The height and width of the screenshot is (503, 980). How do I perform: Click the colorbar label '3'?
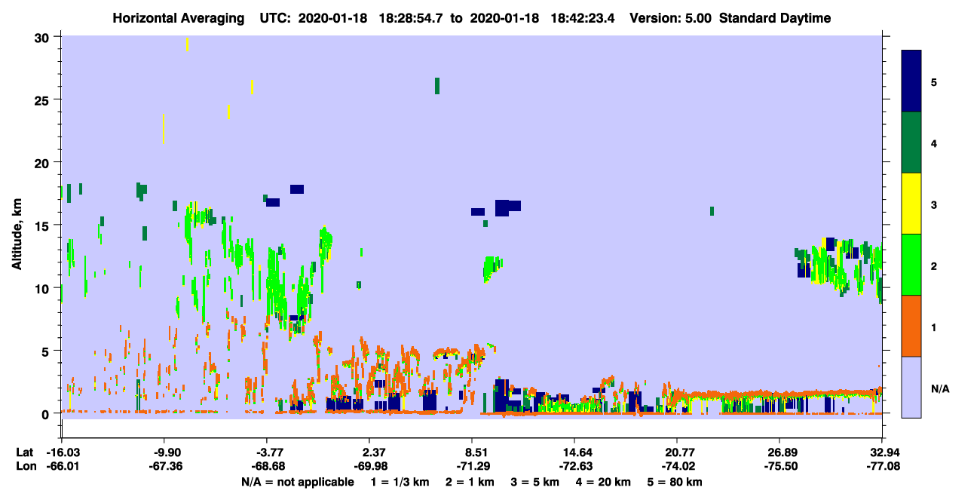point(933,205)
